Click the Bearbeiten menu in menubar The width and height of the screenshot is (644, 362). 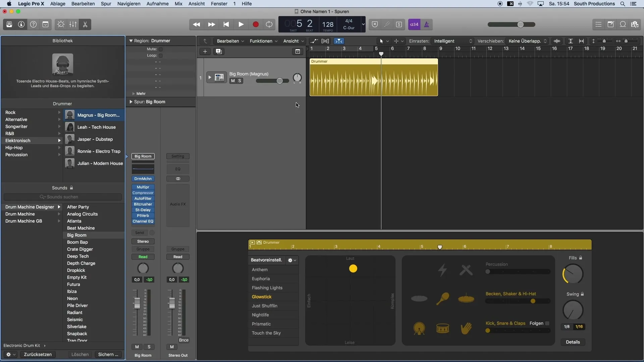[x=83, y=4]
